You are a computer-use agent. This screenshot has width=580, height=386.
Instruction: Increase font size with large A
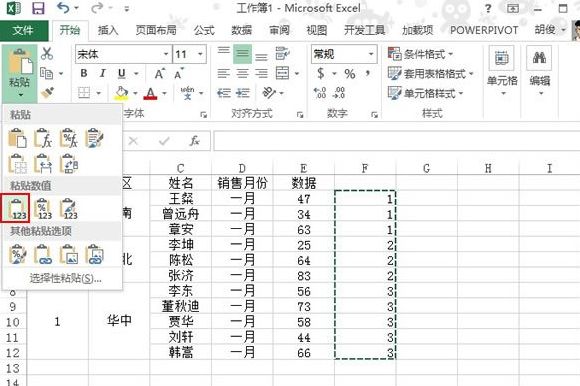[159, 74]
